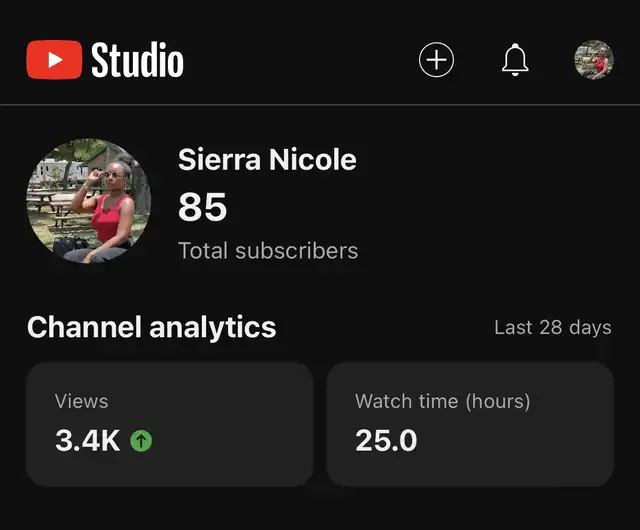Tap the 25.0 watch time value
The image size is (640, 530).
(386, 440)
